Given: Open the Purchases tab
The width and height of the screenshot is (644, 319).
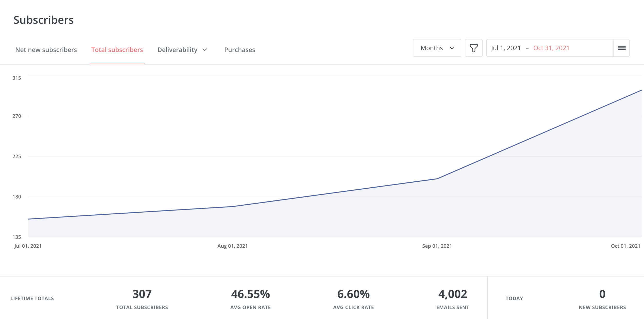Looking at the screenshot, I should (x=240, y=50).
